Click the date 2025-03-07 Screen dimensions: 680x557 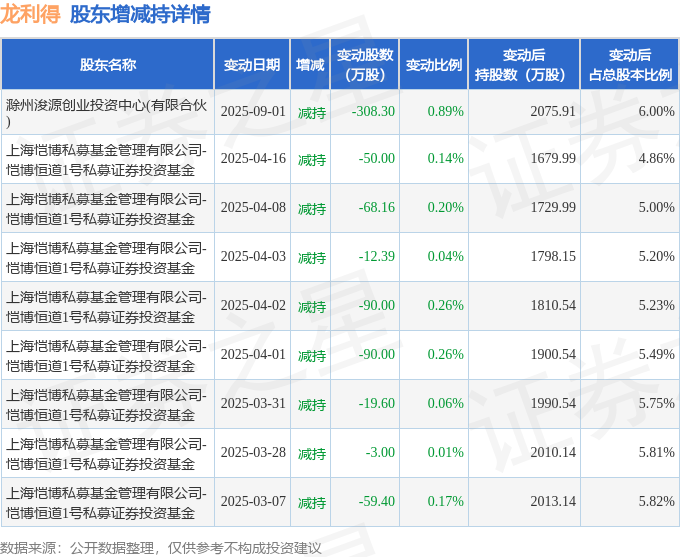pyautogui.click(x=253, y=501)
